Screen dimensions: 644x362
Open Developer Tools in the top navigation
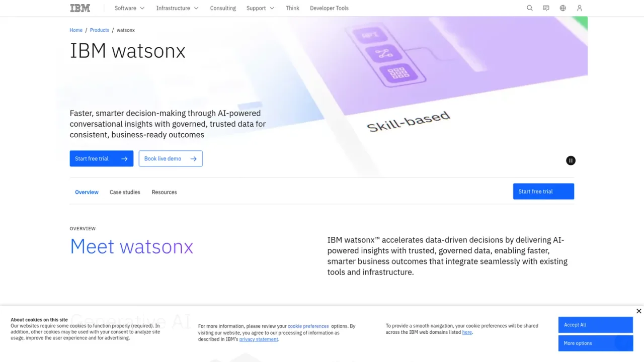[329, 8]
